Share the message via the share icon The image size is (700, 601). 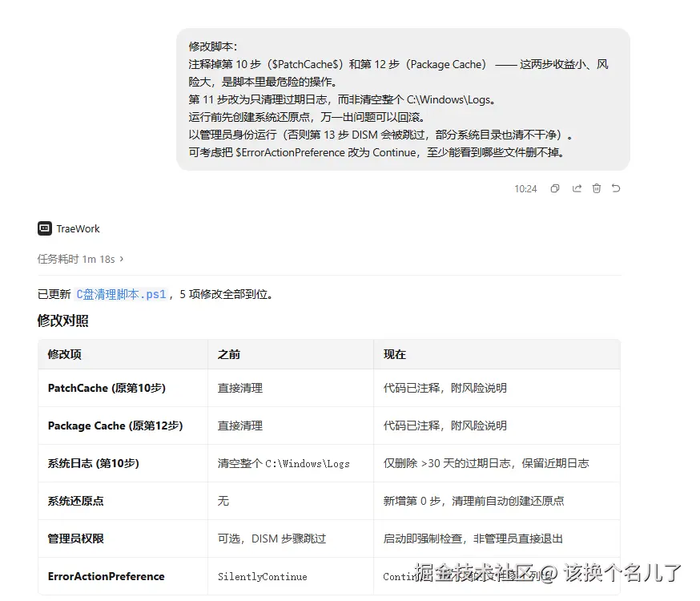(577, 188)
